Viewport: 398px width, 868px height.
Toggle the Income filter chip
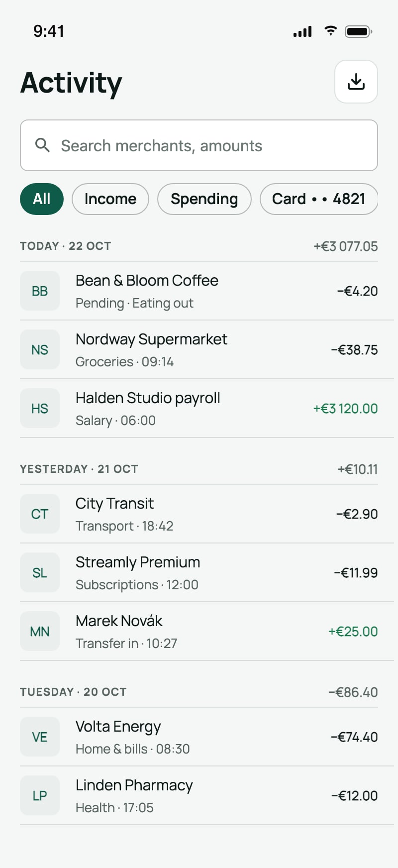(110, 199)
